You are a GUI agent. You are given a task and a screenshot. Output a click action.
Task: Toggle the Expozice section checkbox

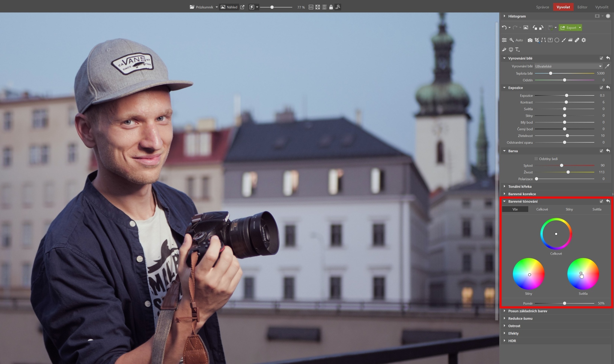click(601, 88)
